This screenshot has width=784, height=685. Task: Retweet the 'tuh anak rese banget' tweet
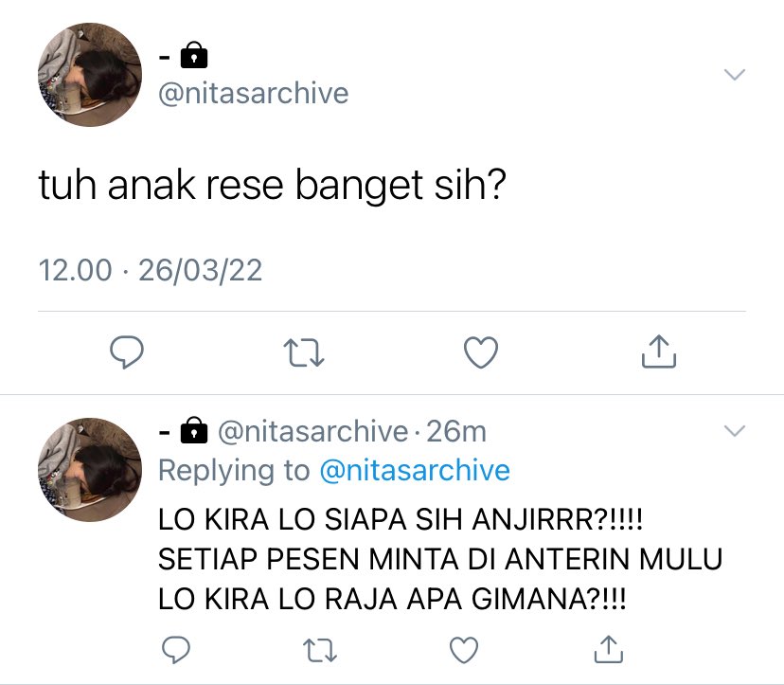click(304, 352)
